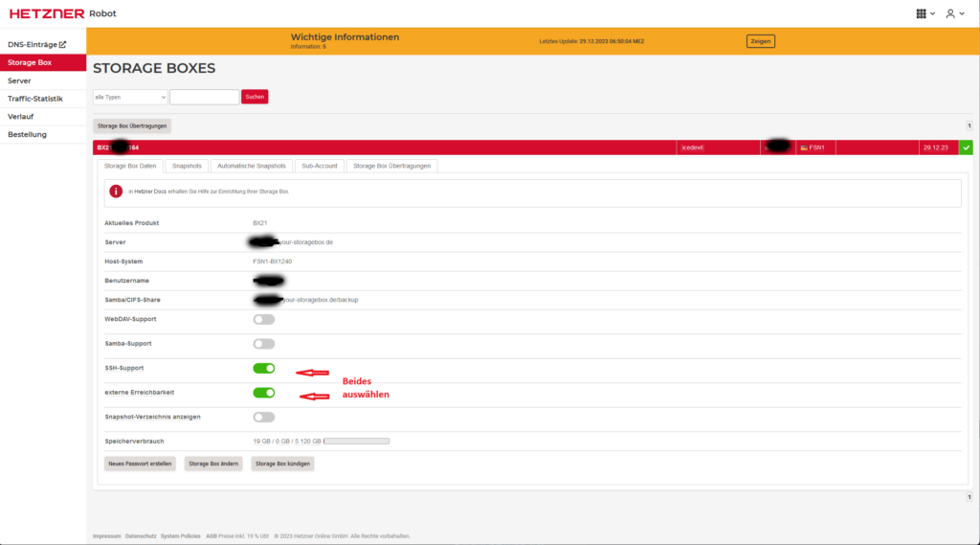Click page number 1 below the panel

point(969,497)
